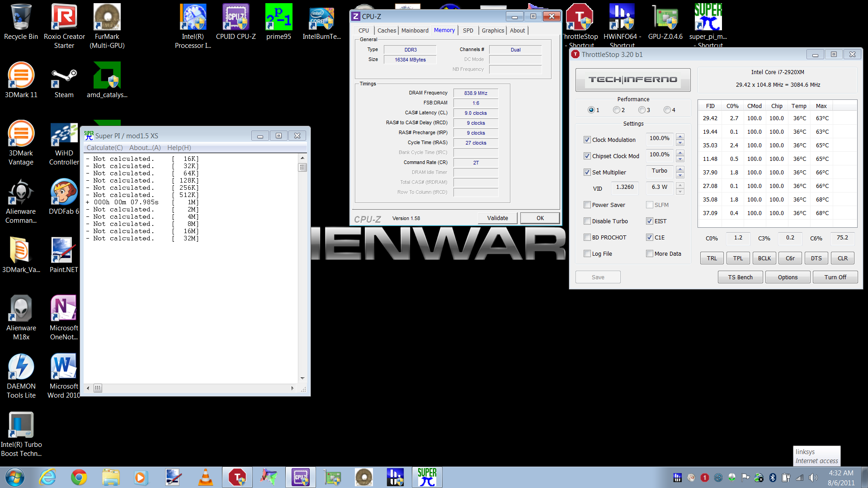This screenshot has height=488, width=868.
Task: Increase Set Multiplier value stepper
Action: (x=680, y=169)
